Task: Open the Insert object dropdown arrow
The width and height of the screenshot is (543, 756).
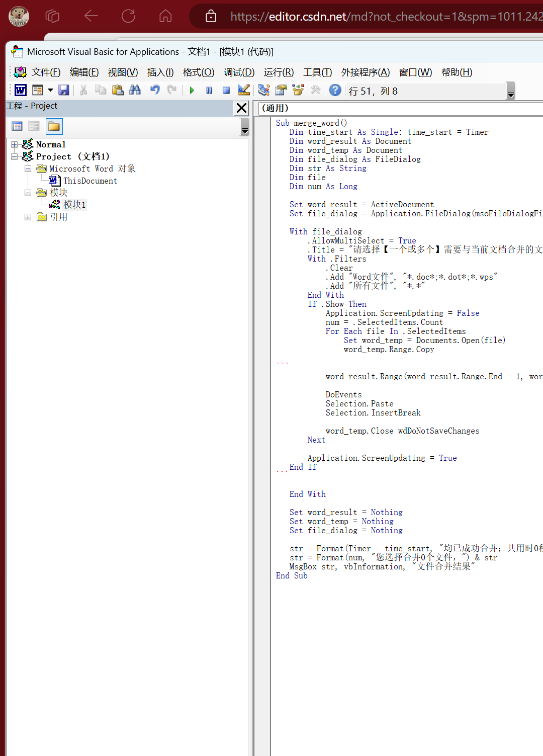Action: [x=50, y=90]
